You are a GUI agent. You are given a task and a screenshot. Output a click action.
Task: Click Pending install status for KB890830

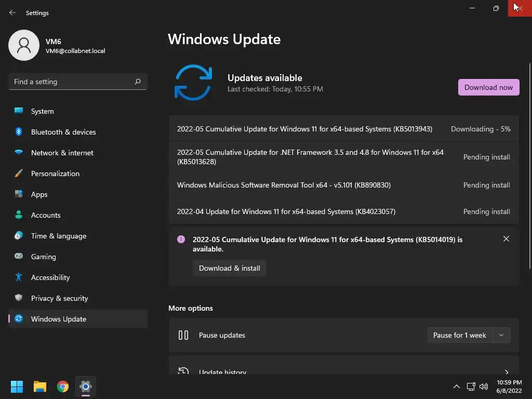486,185
